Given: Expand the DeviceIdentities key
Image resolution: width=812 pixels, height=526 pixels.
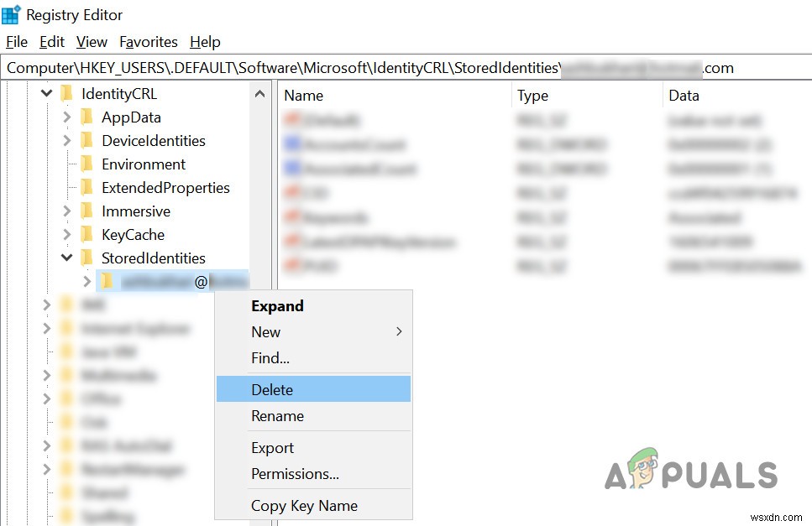Looking at the screenshot, I should pos(67,141).
